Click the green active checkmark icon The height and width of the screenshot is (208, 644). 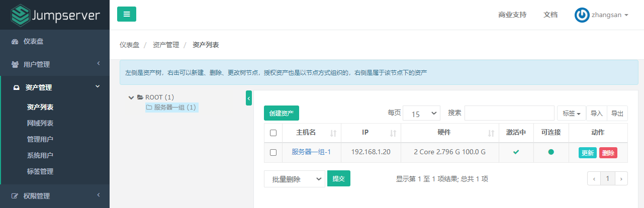[x=516, y=152]
